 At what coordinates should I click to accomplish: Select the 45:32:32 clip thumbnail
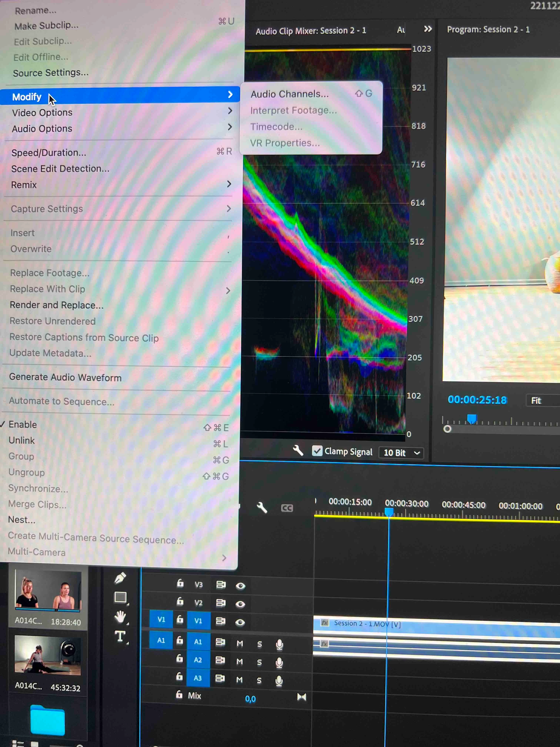tap(48, 655)
